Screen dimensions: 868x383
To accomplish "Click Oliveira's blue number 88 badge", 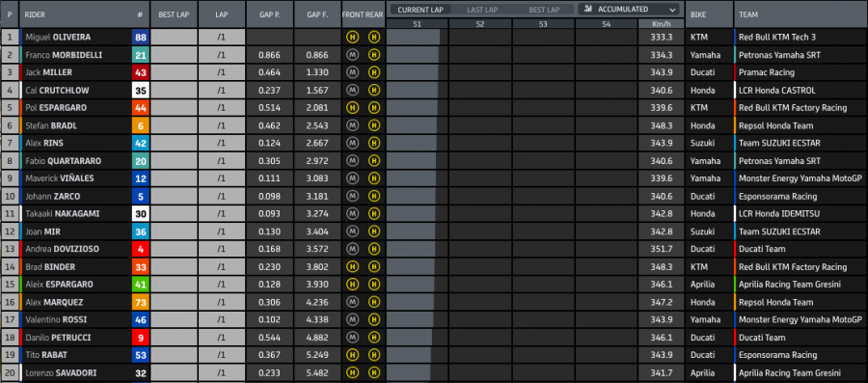I will click(x=141, y=37).
